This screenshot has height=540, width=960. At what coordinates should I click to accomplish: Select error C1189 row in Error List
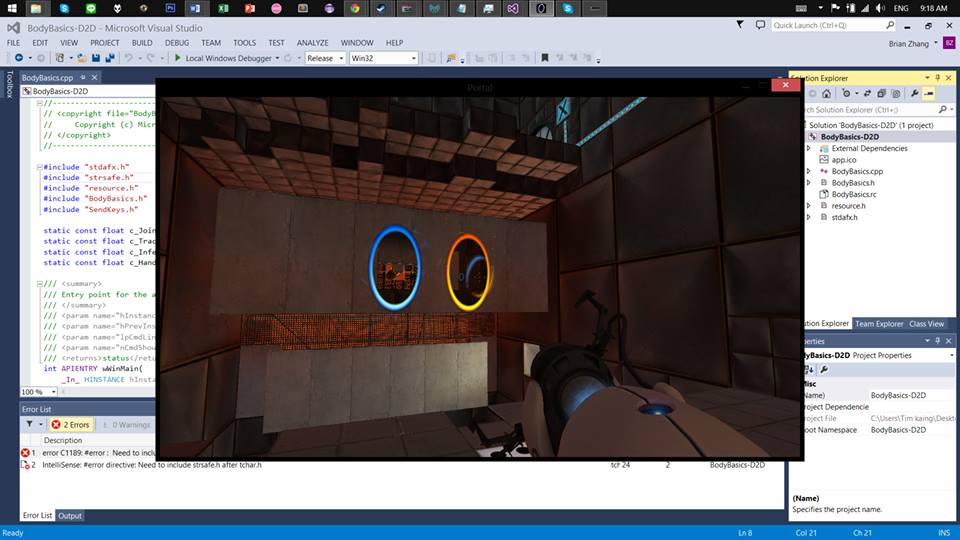88,453
